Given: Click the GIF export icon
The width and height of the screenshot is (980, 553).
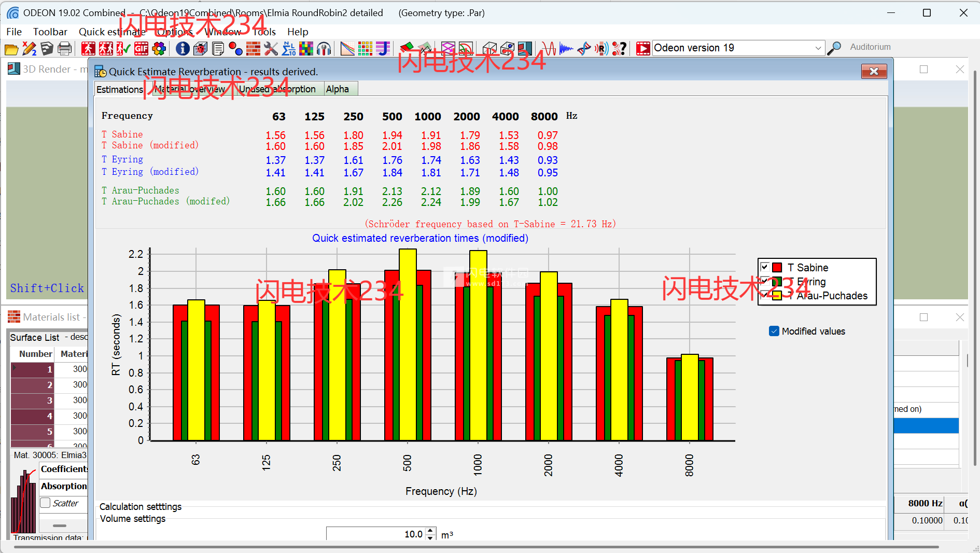Looking at the screenshot, I should (142, 49).
